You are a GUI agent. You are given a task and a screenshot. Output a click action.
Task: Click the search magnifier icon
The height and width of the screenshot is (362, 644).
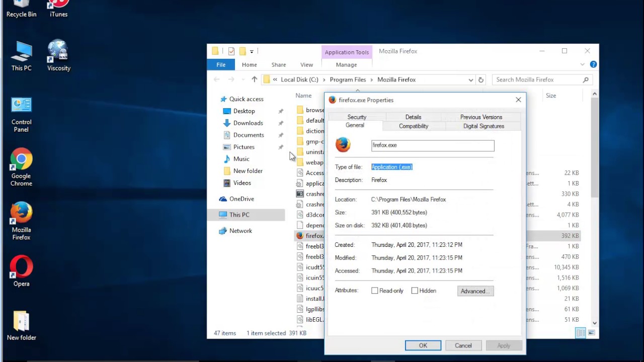(586, 79)
